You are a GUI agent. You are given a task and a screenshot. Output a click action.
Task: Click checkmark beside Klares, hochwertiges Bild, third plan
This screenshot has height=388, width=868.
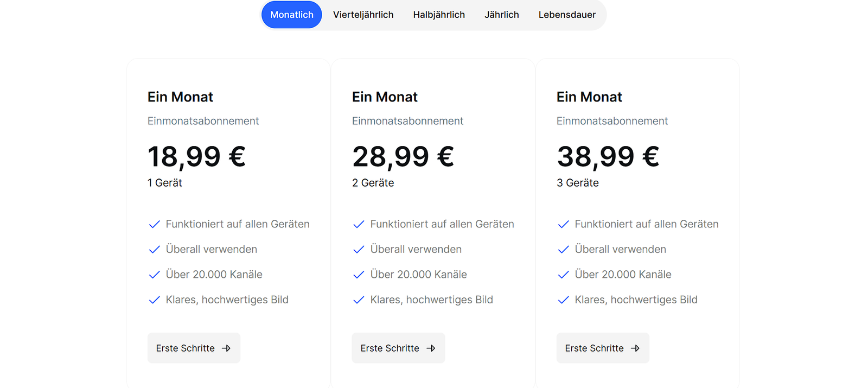[563, 300]
